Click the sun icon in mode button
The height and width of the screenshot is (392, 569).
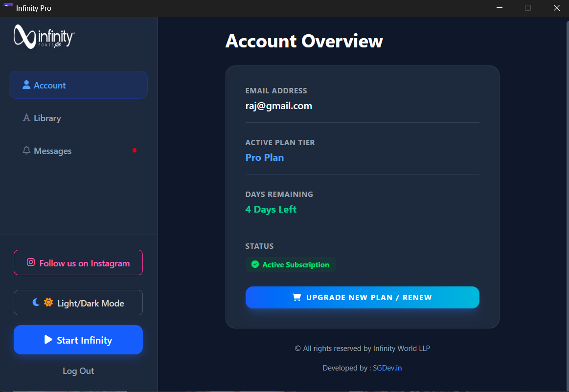[x=48, y=302]
